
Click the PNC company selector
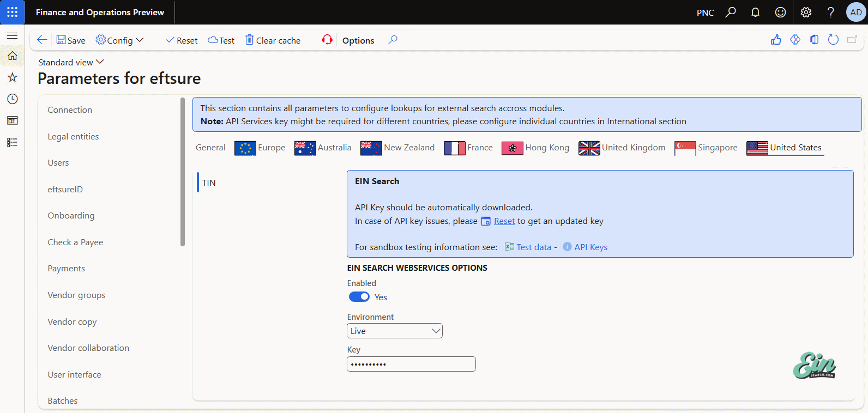tap(705, 13)
